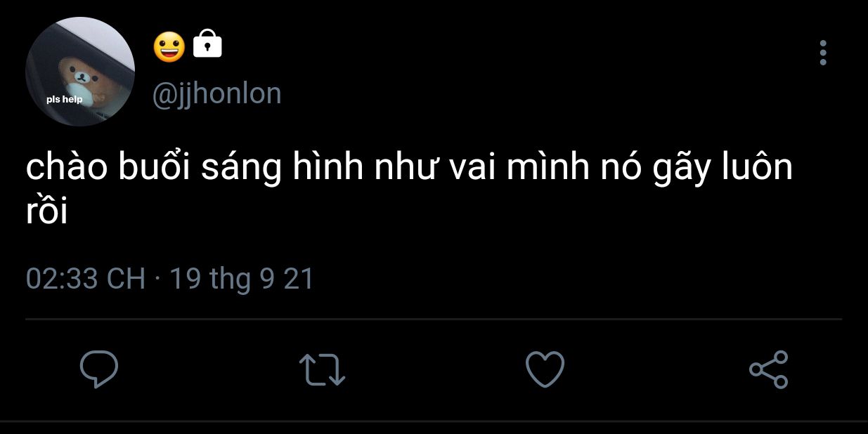Click the date '19 thg 9 21'
Screen dimensions: 868x434
242,279
